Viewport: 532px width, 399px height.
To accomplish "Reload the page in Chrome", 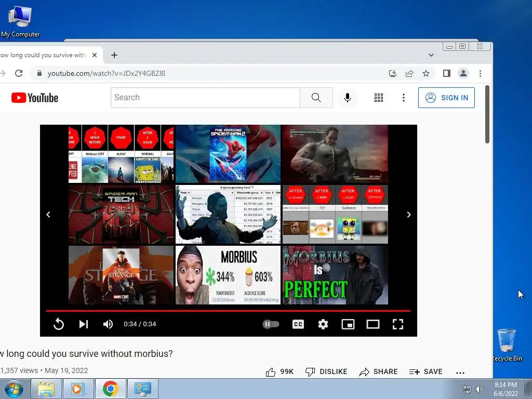I will 19,73.
